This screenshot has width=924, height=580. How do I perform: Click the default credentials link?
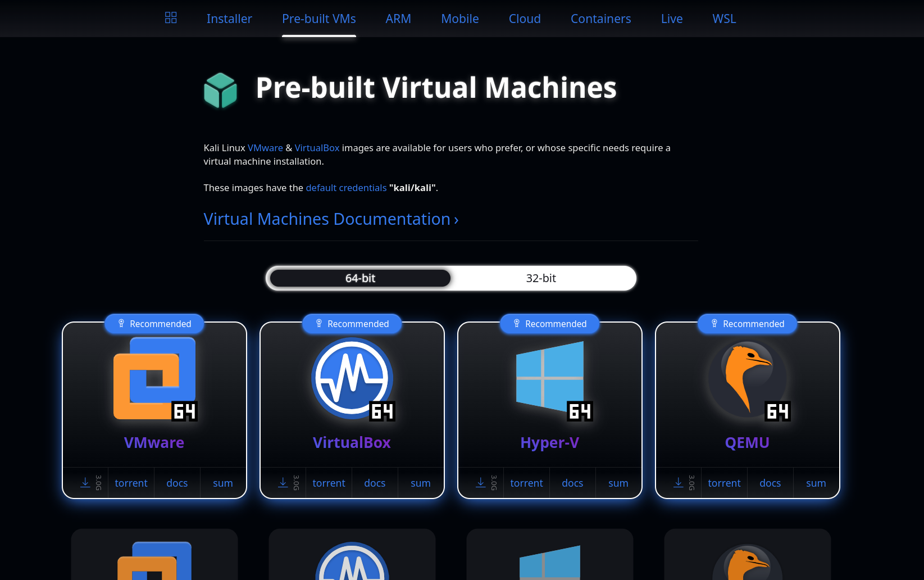[346, 188]
